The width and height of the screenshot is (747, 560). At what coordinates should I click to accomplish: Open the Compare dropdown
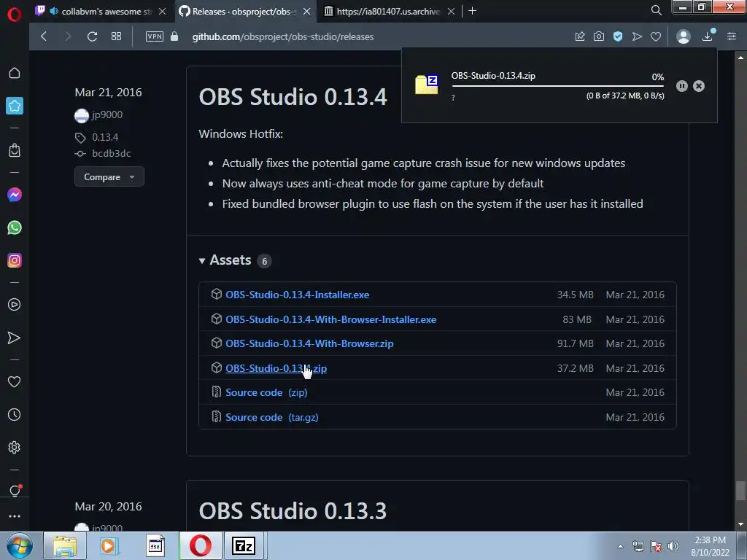109,176
